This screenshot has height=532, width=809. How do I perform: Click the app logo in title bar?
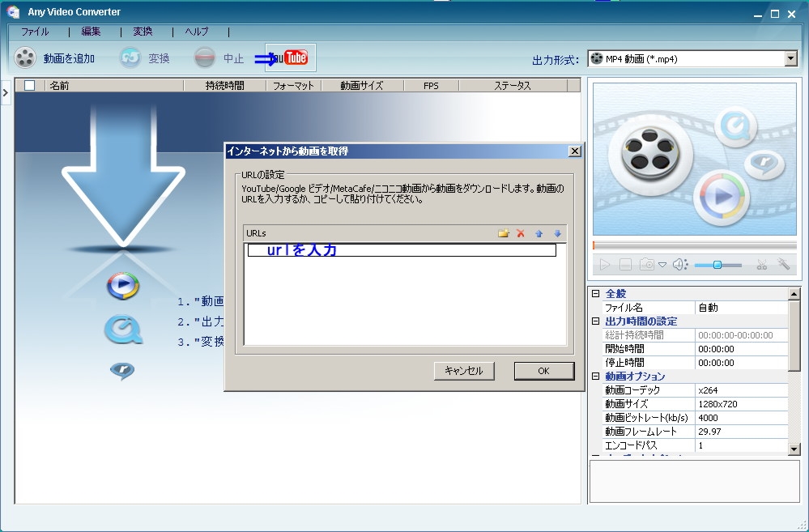click(x=13, y=12)
